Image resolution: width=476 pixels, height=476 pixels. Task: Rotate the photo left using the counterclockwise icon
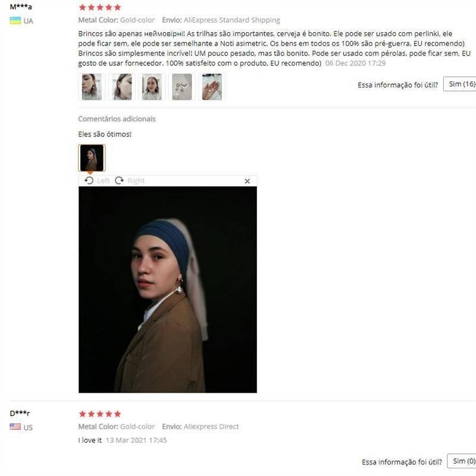(89, 181)
